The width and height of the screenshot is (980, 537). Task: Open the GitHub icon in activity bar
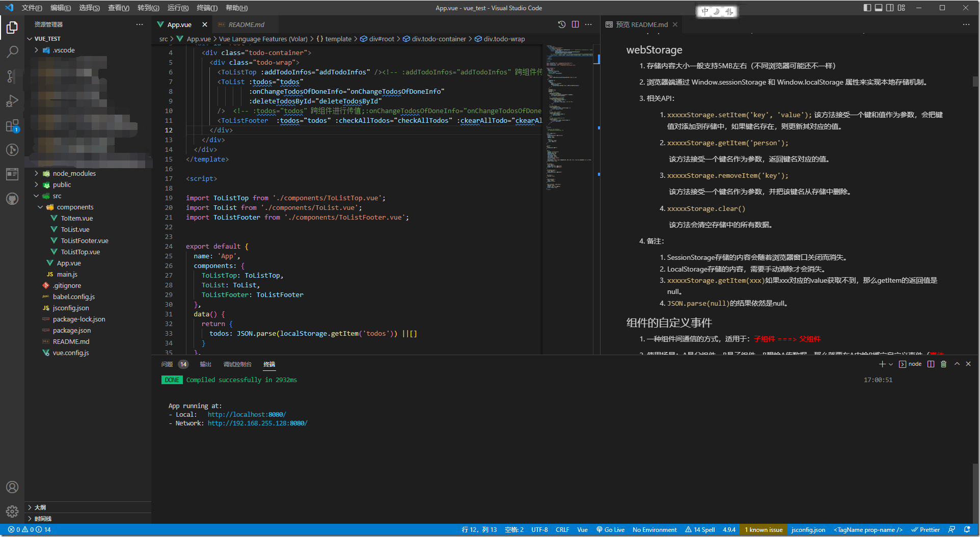[x=12, y=199]
